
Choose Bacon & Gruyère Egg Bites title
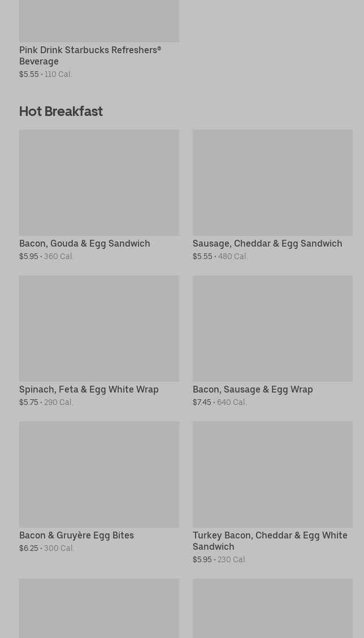point(76,535)
